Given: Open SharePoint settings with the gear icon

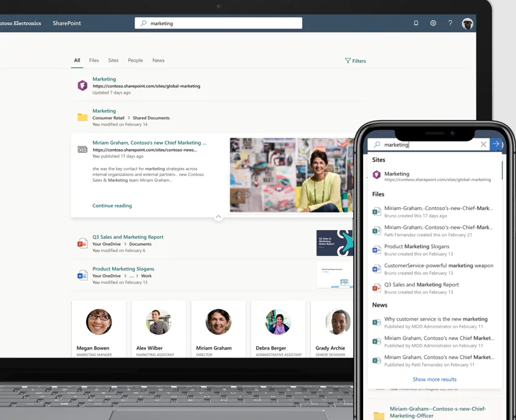Looking at the screenshot, I should coord(433,23).
